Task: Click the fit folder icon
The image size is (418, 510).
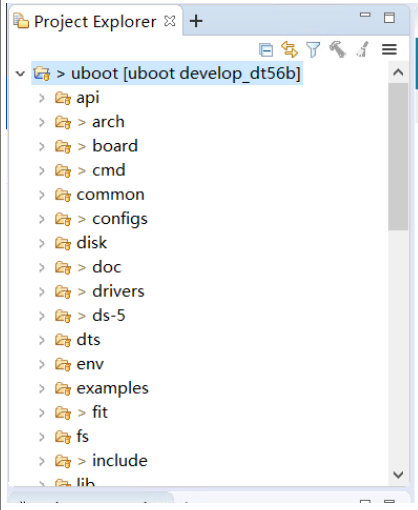Action: click(63, 413)
